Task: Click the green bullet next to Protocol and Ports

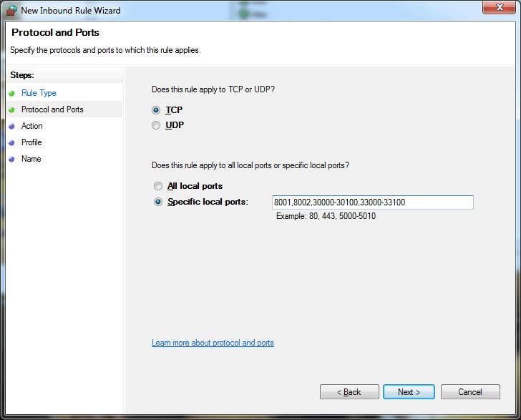Action: (x=11, y=109)
